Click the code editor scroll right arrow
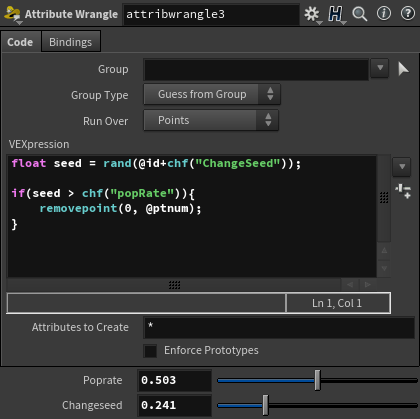The width and height of the screenshot is (420, 419). [368, 284]
